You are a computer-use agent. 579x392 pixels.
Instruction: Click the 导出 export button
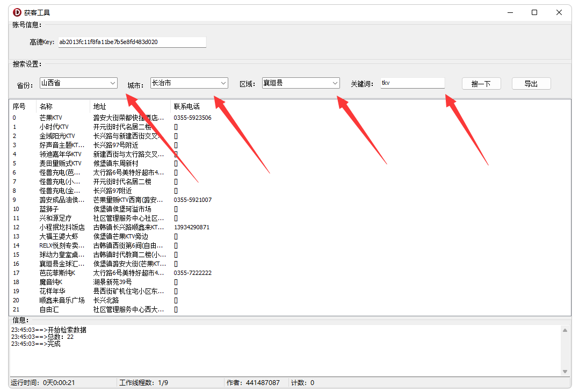pos(531,84)
